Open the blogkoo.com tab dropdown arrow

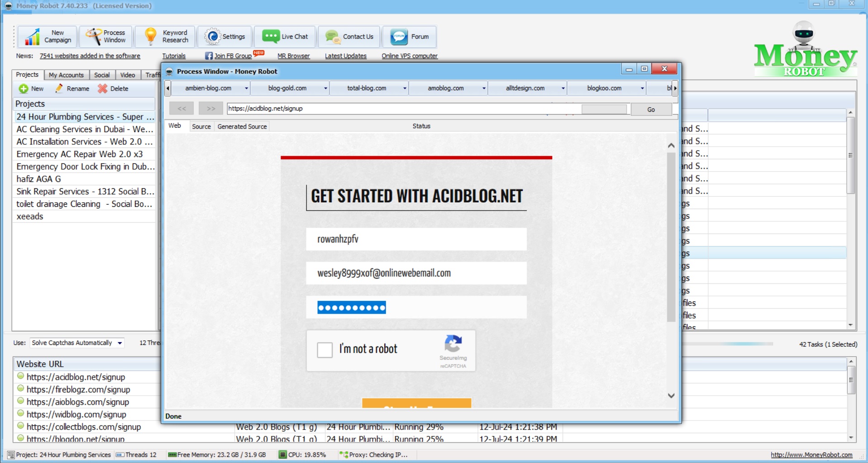(x=642, y=88)
